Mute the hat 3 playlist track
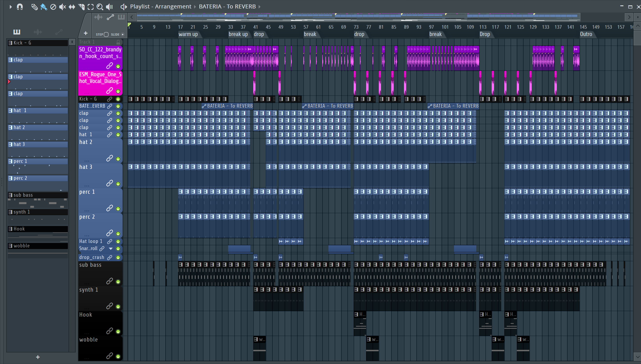641x364 pixels. pyautogui.click(x=118, y=184)
